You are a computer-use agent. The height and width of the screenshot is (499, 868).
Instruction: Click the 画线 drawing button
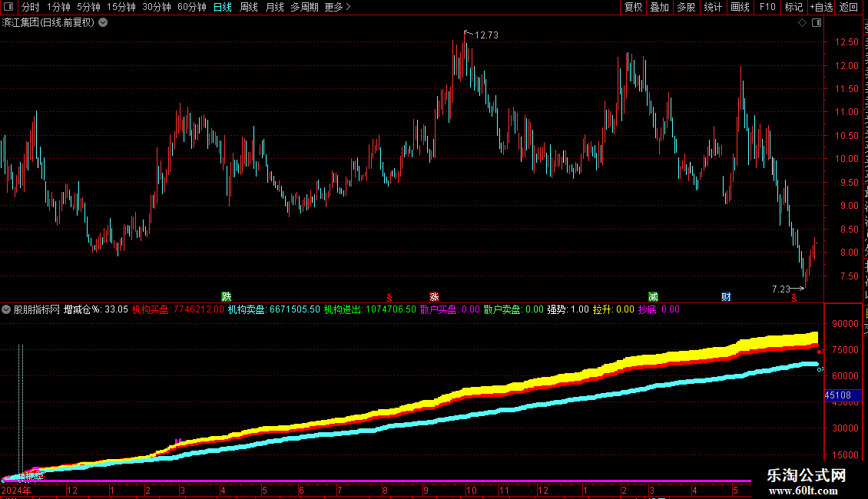click(x=740, y=7)
